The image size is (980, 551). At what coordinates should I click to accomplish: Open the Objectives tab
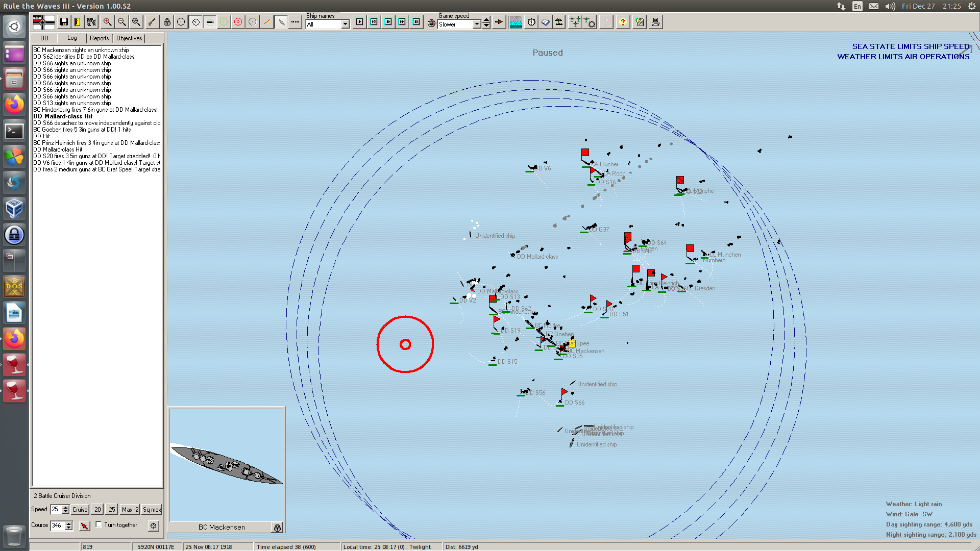tap(129, 38)
